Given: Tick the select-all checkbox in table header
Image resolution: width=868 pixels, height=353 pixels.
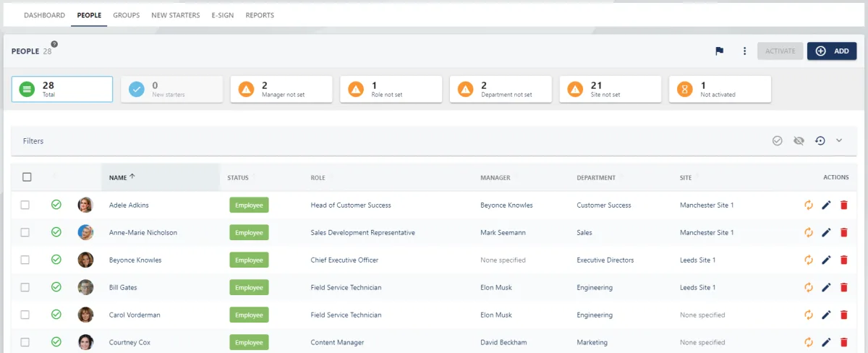Looking at the screenshot, I should click(x=27, y=177).
